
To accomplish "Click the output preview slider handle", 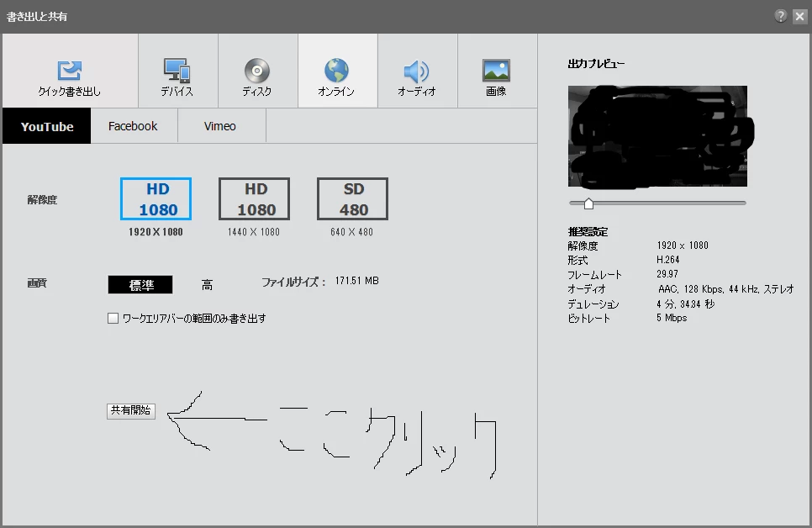I will [x=588, y=203].
